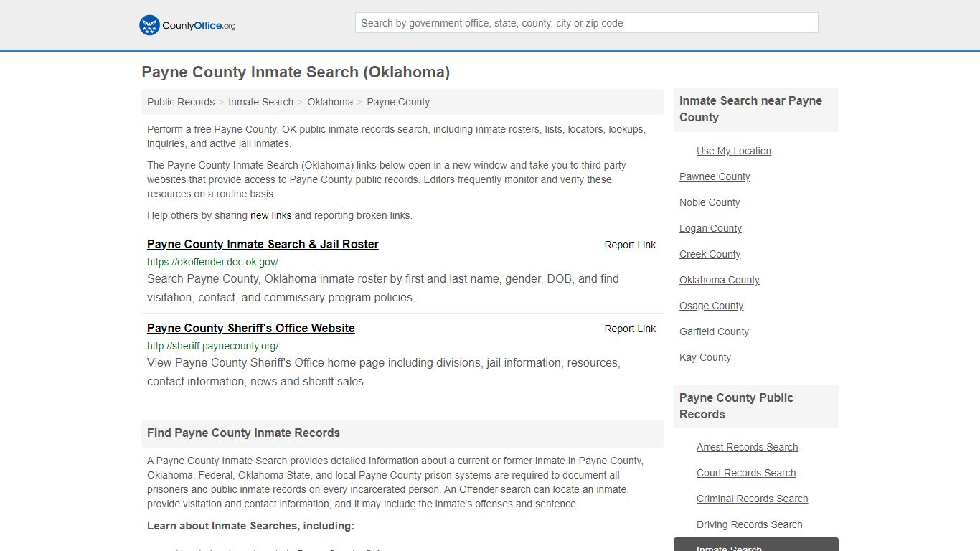Open Osage County inmate search

[711, 306]
